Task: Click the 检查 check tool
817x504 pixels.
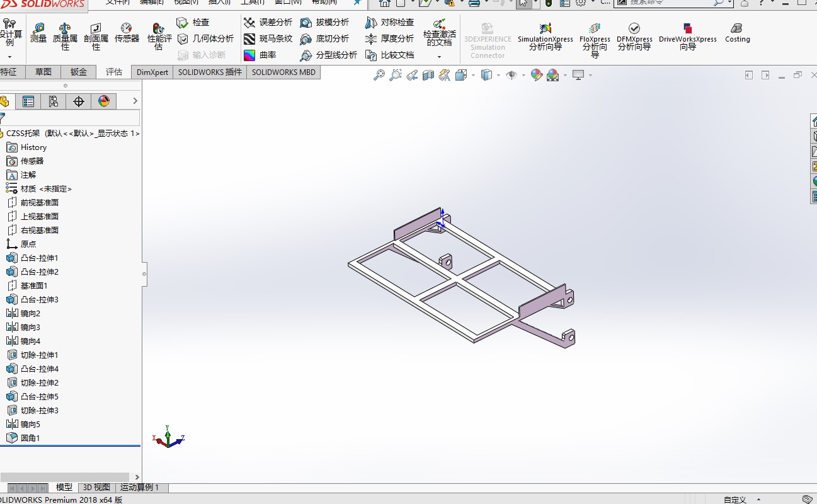Action: (193, 23)
